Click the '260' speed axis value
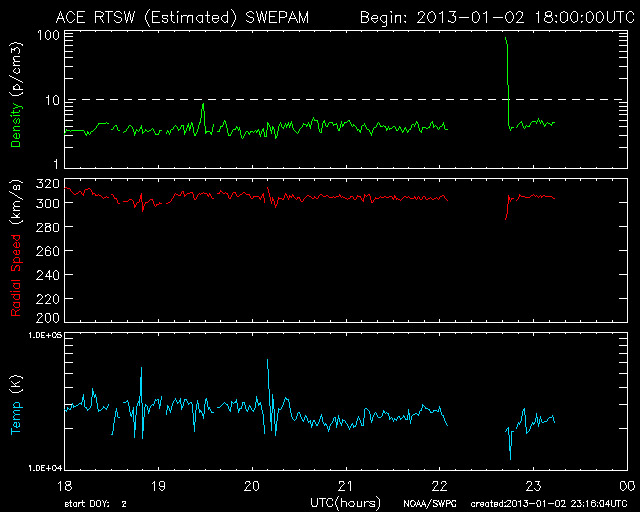This screenshot has width=640, height=512. 48,251
